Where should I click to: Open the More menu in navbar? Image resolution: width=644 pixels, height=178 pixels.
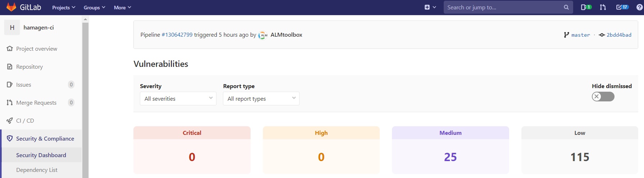tap(122, 8)
